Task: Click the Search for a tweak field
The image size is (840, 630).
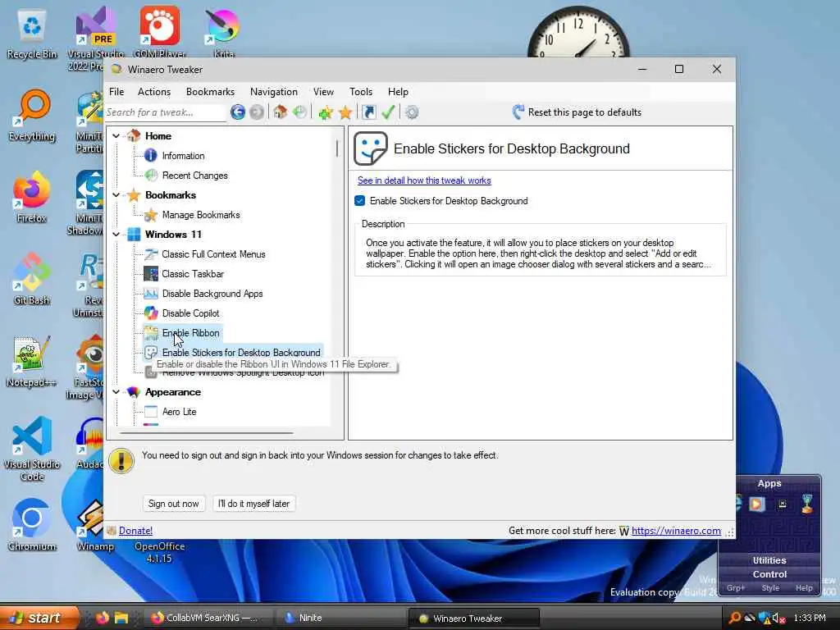Action: coord(165,112)
